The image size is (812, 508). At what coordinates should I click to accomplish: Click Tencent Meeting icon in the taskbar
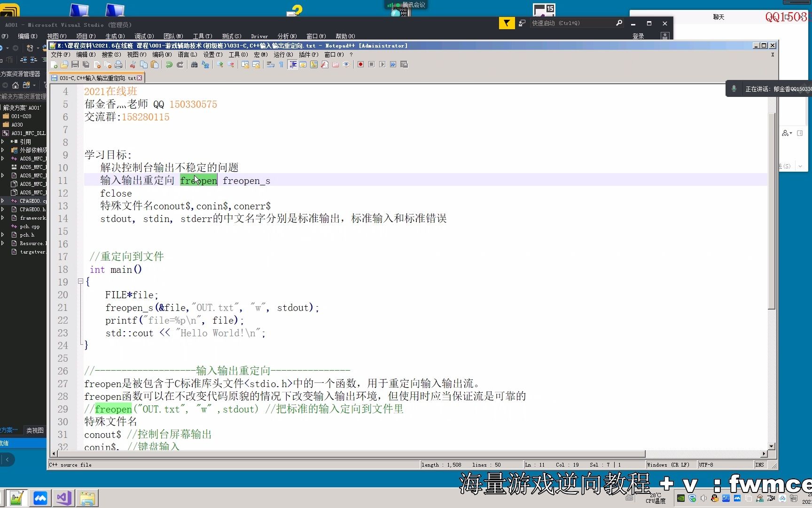[x=40, y=498]
